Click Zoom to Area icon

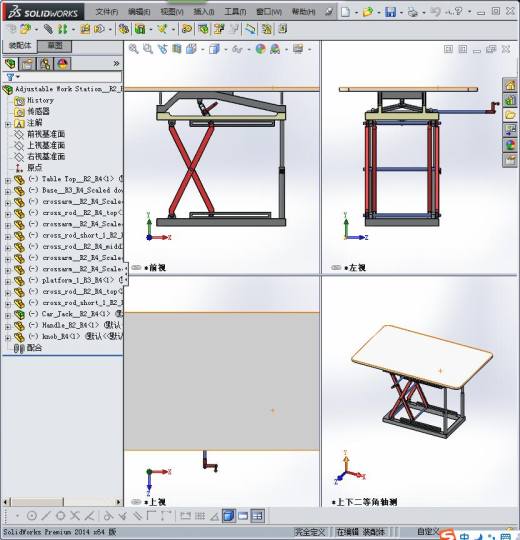pos(148,49)
